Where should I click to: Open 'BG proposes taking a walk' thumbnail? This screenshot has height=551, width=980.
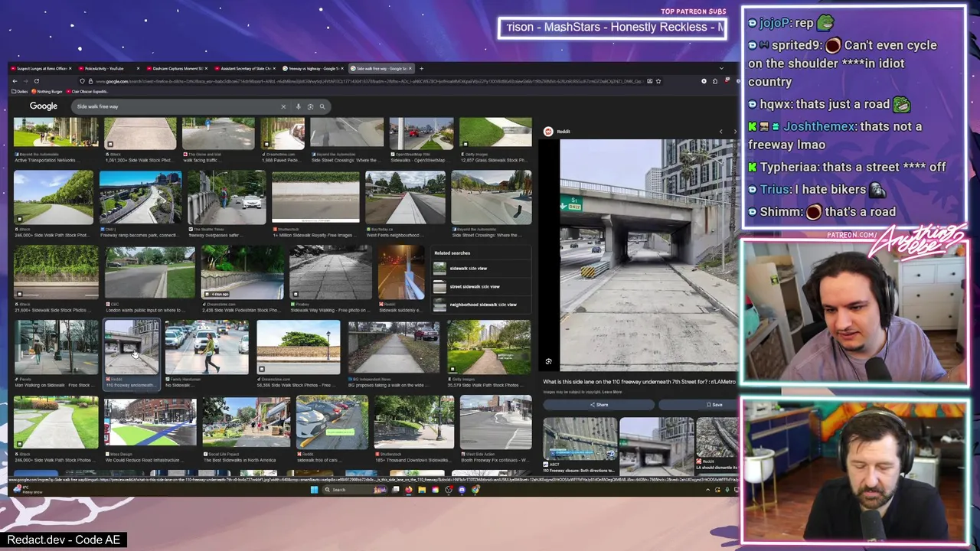(394, 347)
